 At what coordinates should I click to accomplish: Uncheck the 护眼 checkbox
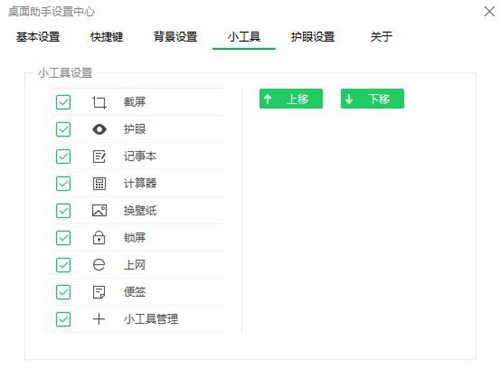pos(63,129)
